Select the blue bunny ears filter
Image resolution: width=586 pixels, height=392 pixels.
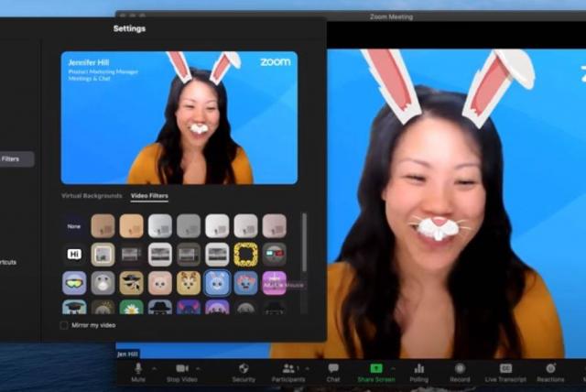(217, 283)
